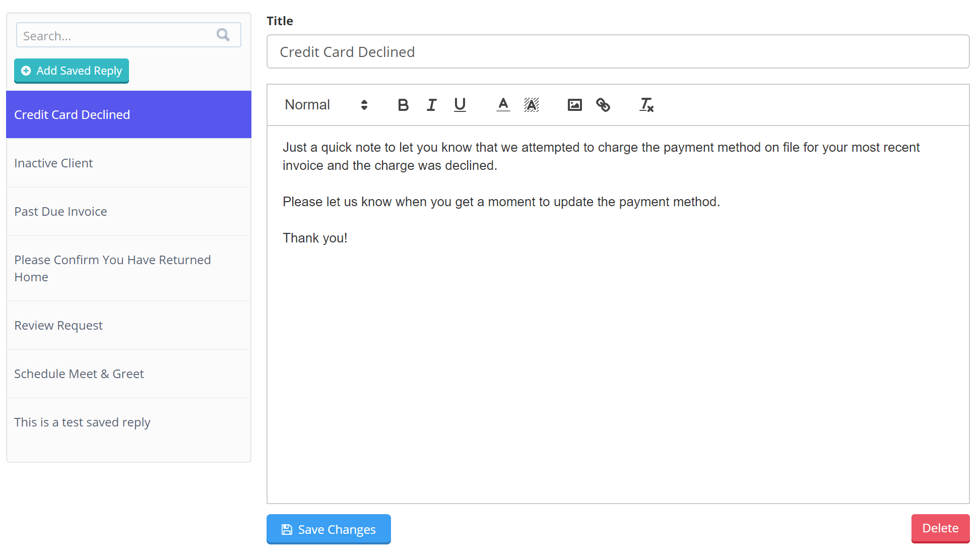Select the Credit Card Declined saved reply
Screen dimensions: 980x553
pyautogui.click(x=128, y=114)
